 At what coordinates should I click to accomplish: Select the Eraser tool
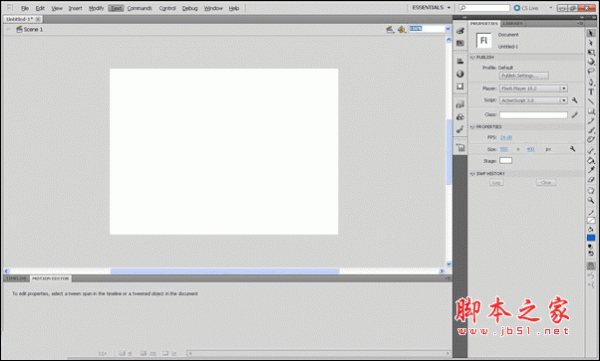coord(591,179)
